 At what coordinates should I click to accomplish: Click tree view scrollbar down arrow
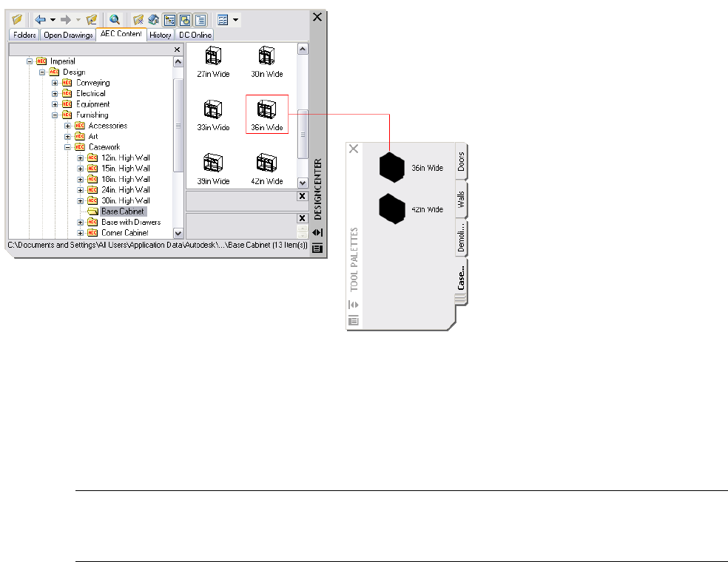point(178,233)
